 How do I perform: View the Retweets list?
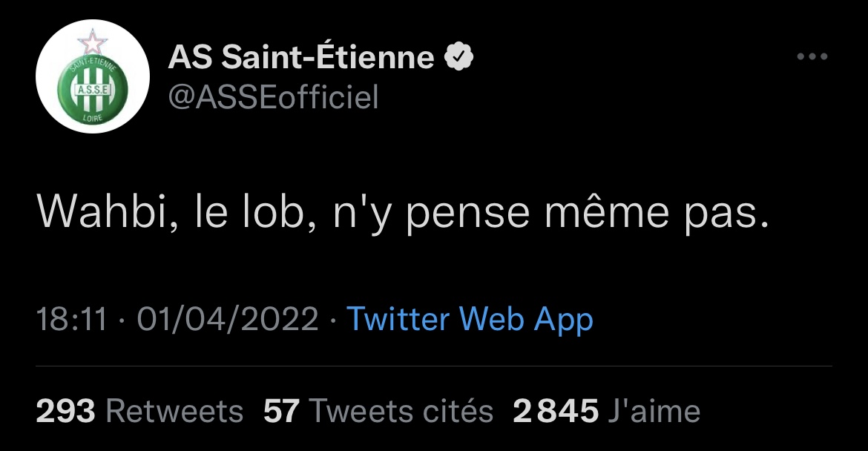click(x=174, y=410)
